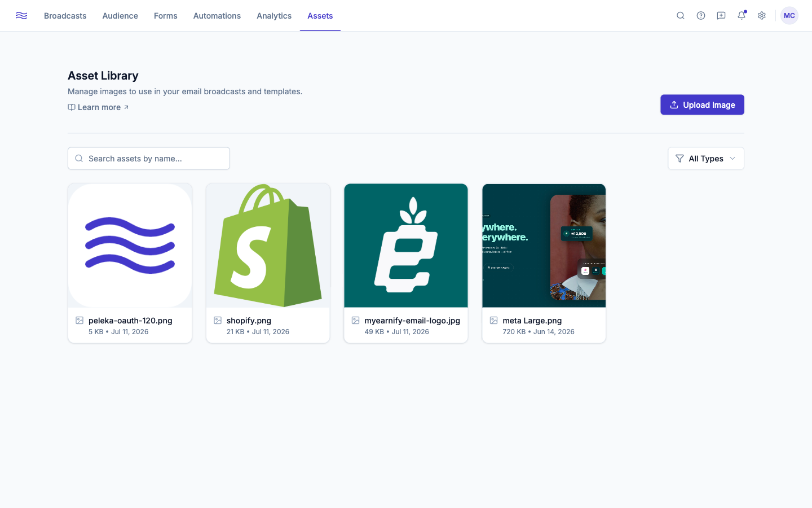Open the MC user avatar menu
The image size is (812, 508).
789,16
